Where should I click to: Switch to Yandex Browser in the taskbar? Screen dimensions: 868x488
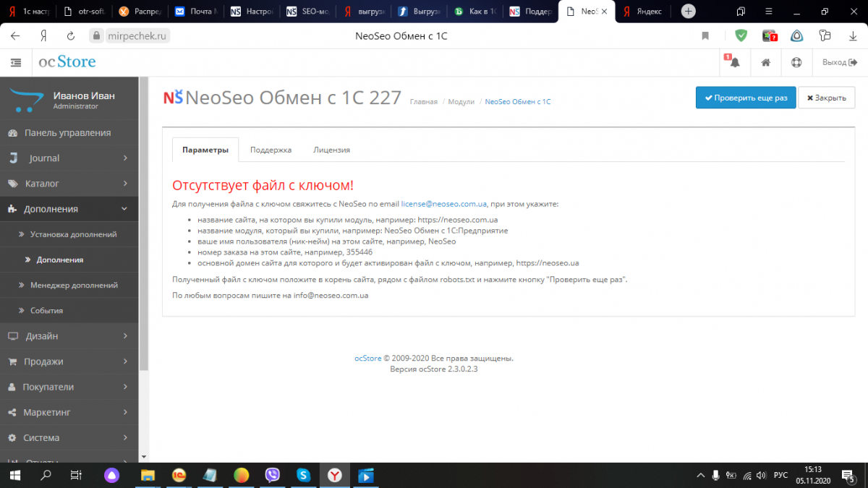[x=335, y=475]
